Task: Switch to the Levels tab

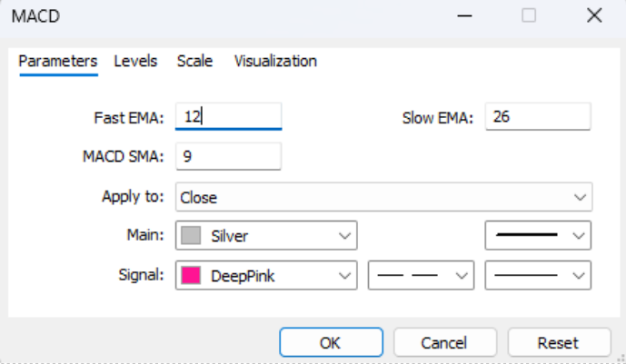Action: tap(135, 62)
